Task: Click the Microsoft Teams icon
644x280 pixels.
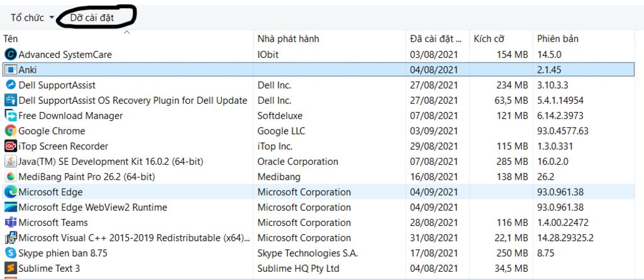Action: click(x=11, y=223)
